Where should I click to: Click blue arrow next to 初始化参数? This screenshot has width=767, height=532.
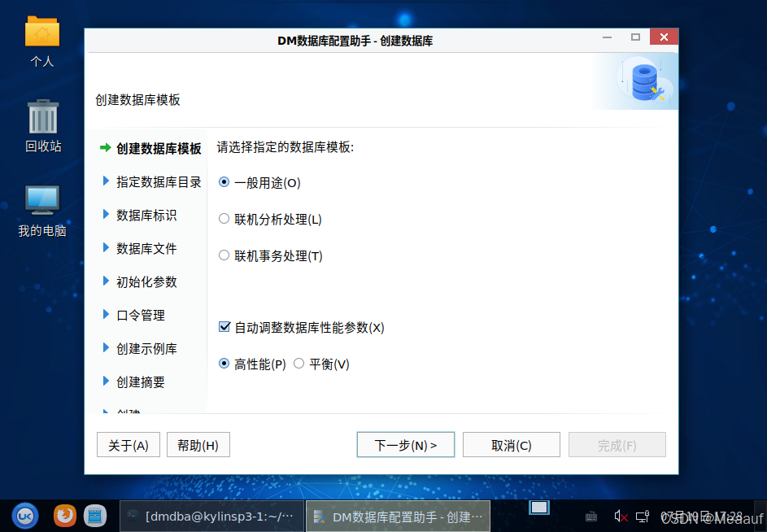click(106, 281)
